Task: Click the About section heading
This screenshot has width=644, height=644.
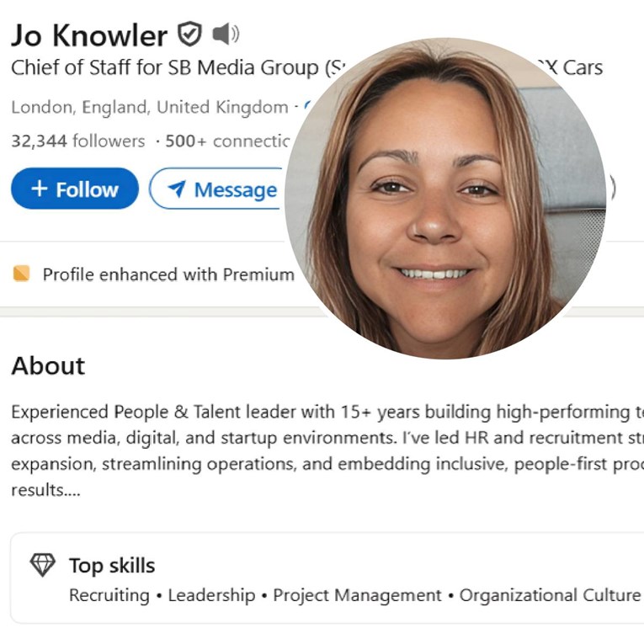Action: [x=48, y=365]
